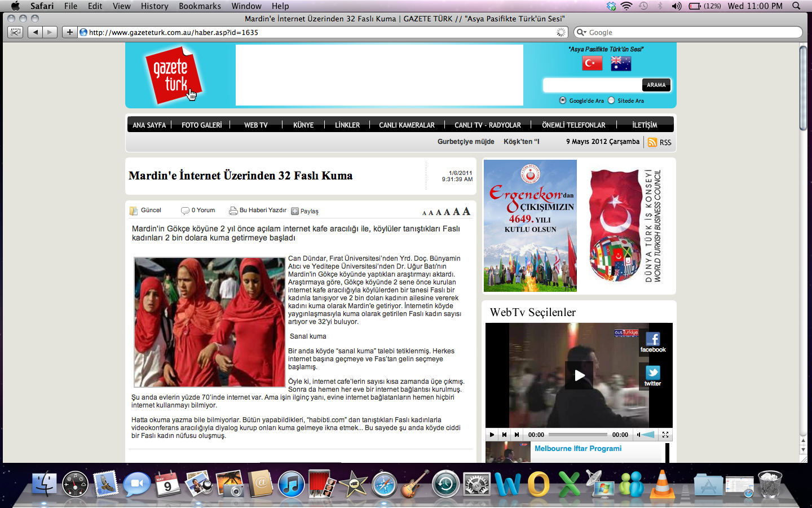Open the Melbourne Iftar Programi link
Image resolution: width=812 pixels, height=508 pixels.
tap(577, 448)
